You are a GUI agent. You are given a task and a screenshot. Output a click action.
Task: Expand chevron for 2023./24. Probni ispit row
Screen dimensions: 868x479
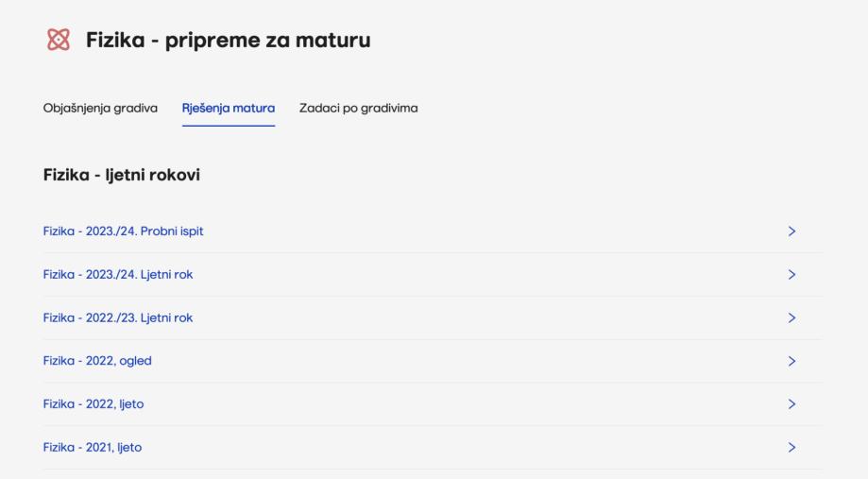click(791, 231)
